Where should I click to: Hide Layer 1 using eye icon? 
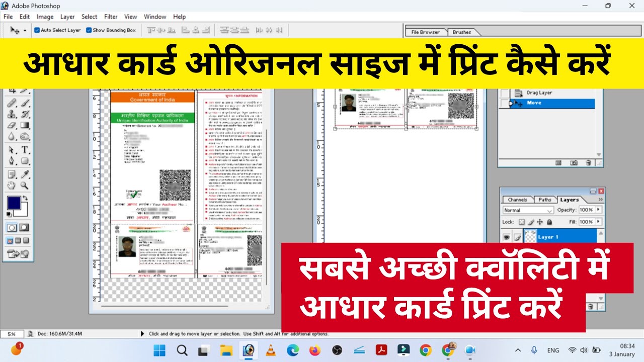coord(507,237)
